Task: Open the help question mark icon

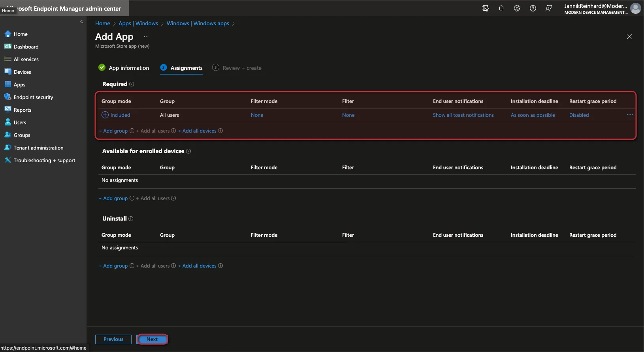Action: click(x=533, y=8)
